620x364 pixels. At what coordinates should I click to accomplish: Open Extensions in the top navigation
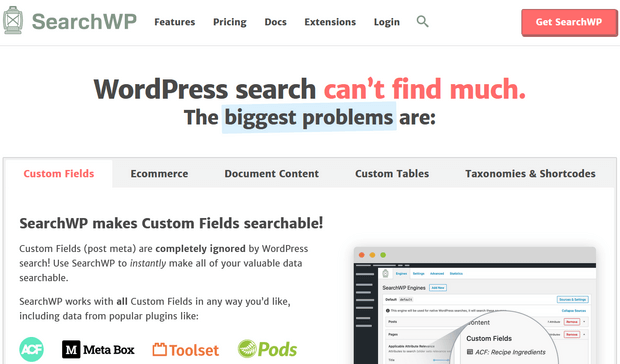click(330, 22)
